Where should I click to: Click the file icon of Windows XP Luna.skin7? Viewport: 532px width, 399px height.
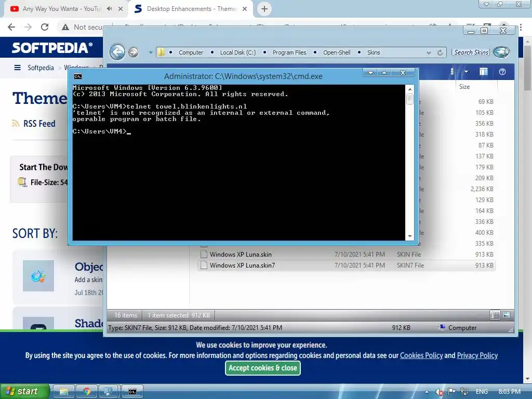click(204, 265)
